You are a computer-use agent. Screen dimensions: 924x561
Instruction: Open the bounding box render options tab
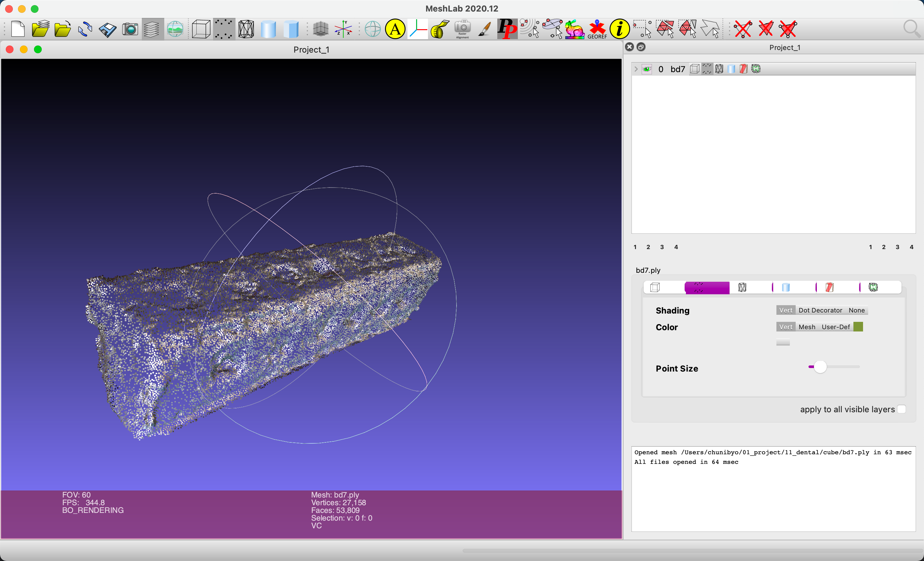point(655,288)
